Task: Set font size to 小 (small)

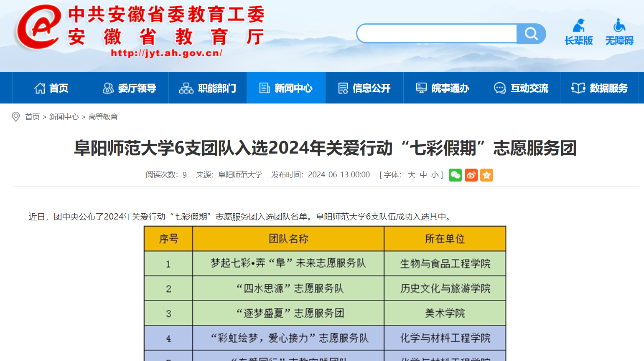Action: click(x=435, y=175)
